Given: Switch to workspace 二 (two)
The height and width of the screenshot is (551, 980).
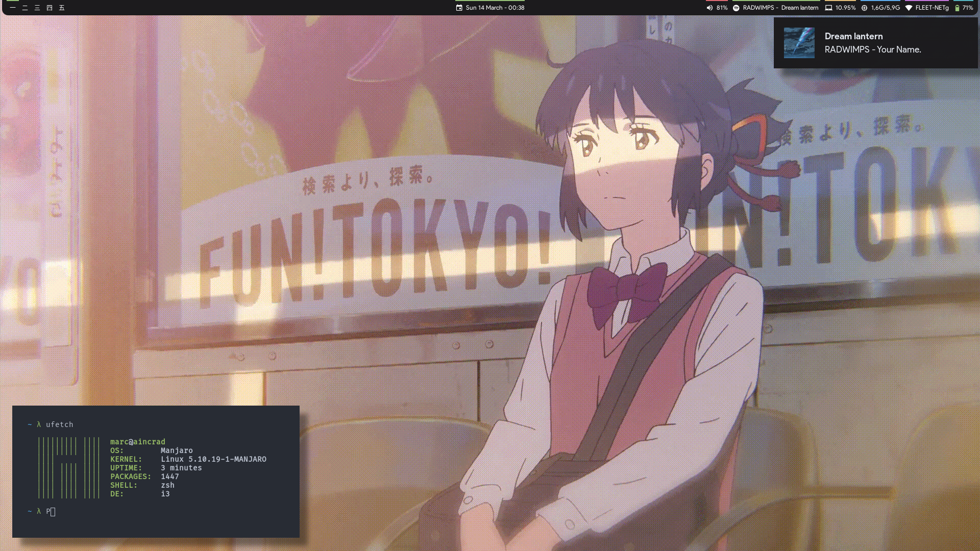Looking at the screenshot, I should (x=25, y=8).
